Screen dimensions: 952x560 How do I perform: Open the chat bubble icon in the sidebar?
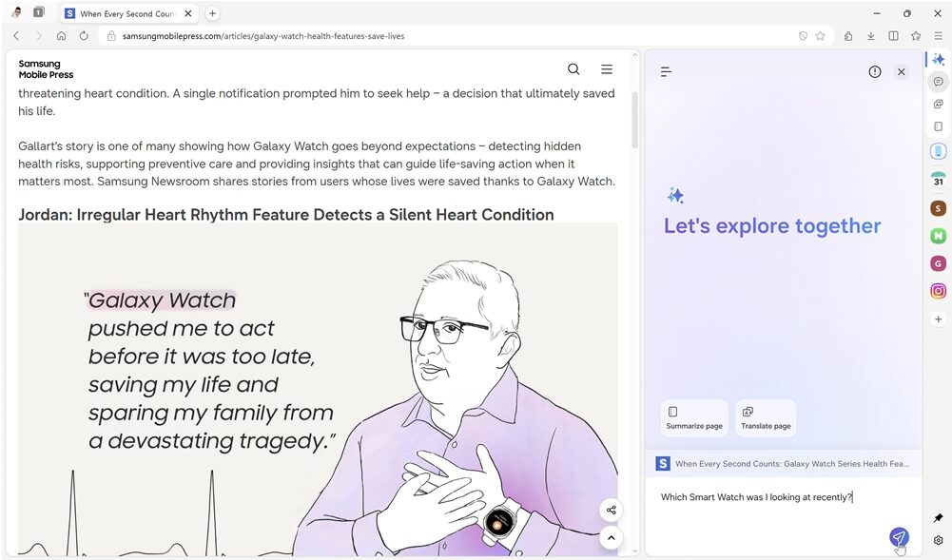938,81
